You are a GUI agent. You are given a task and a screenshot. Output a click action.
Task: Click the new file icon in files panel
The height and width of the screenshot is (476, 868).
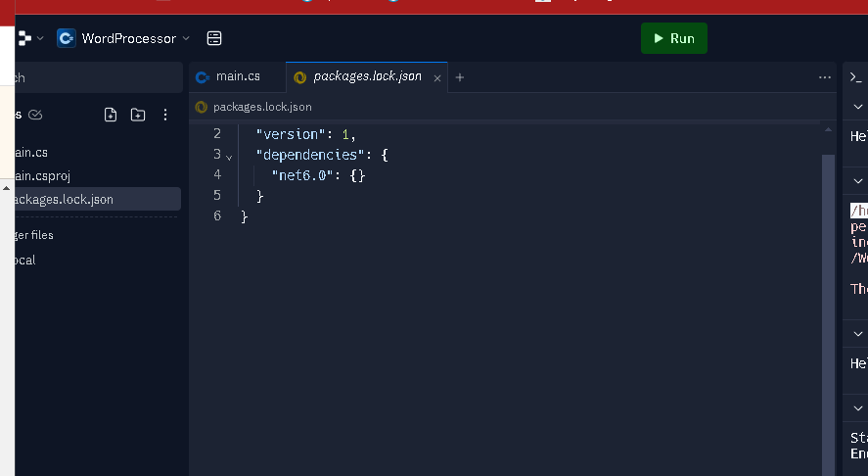111,115
